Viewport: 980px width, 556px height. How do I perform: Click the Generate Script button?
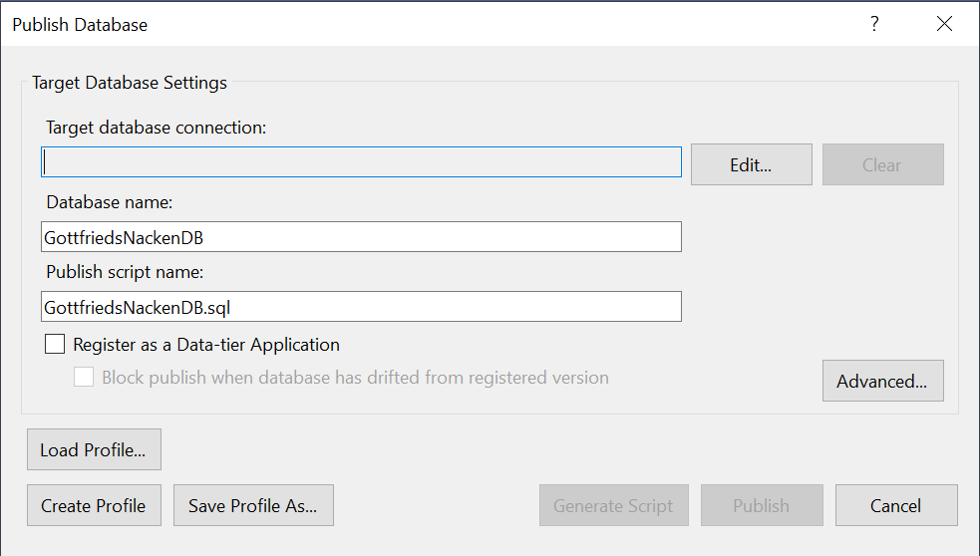tap(613, 506)
